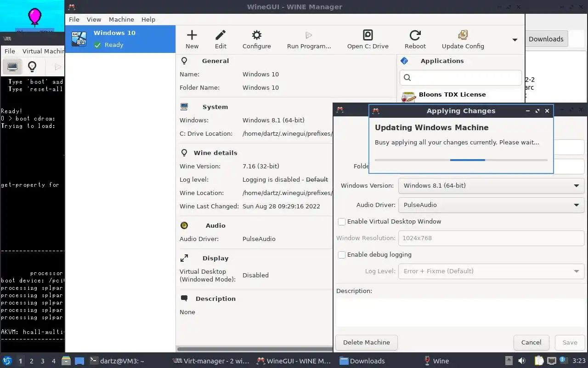This screenshot has width=588, height=368.
Task: Click the Virt-manager console monitor icon
Action: pyautogui.click(x=12, y=67)
